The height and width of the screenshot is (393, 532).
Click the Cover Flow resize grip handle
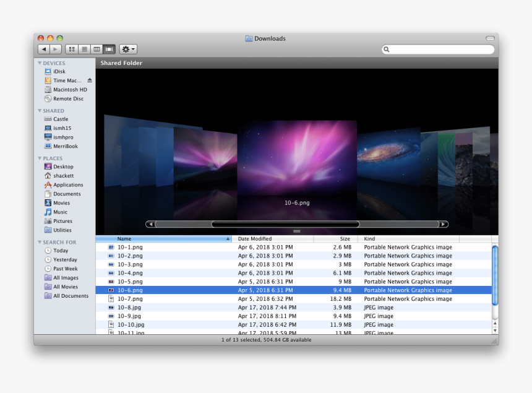point(297,231)
